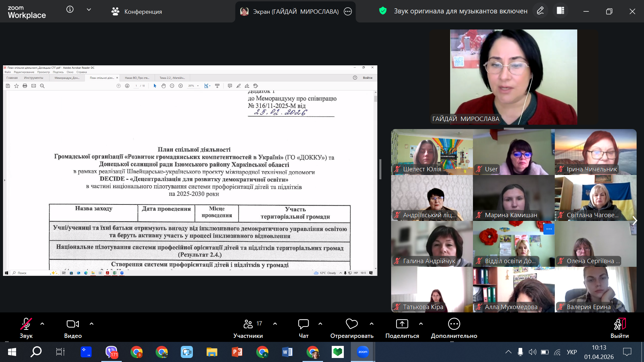The image size is (644, 362).
Task: Expand share options arrow beside Поделиться
Action: click(x=421, y=324)
